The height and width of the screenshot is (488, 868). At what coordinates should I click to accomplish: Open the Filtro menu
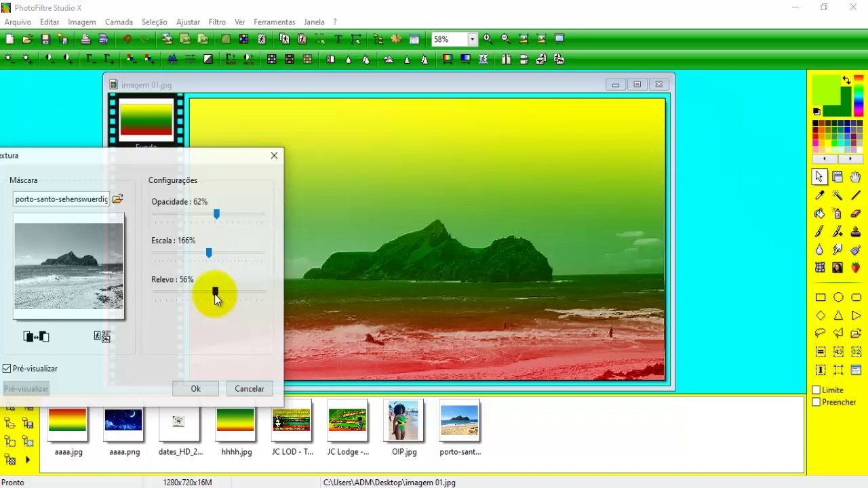[217, 22]
